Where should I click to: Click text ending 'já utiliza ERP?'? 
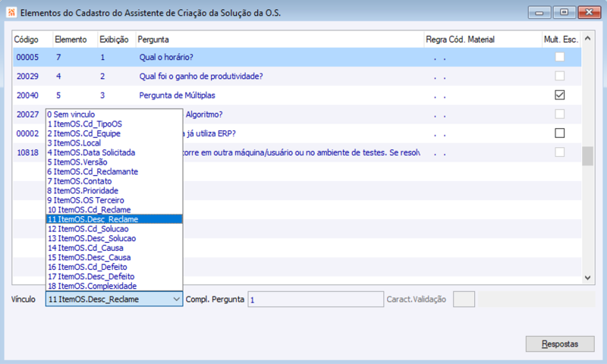coord(209,133)
